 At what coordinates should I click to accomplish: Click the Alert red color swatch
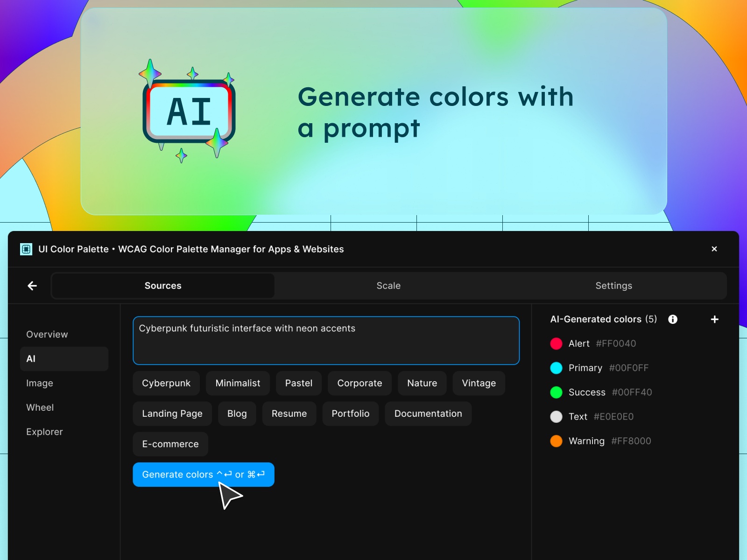coord(556,343)
